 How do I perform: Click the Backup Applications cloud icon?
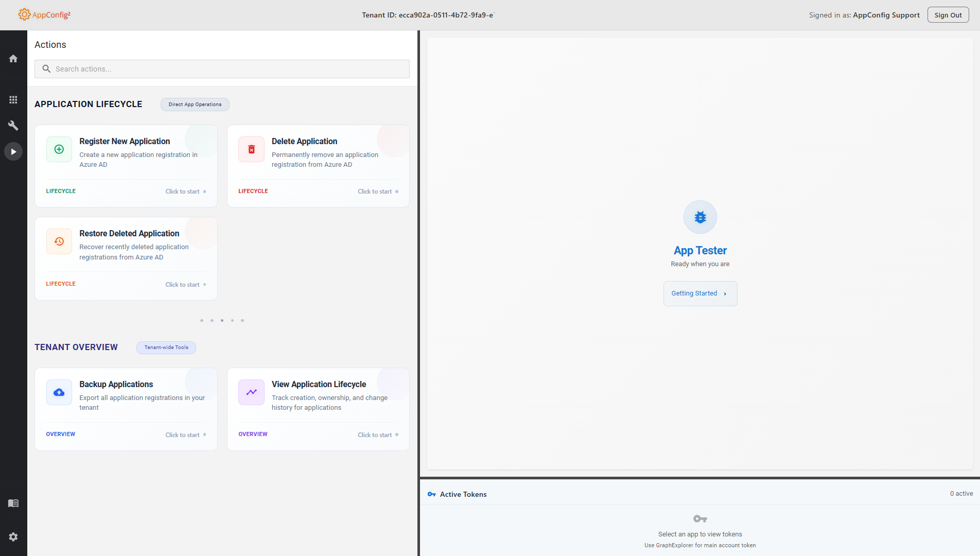coord(59,392)
